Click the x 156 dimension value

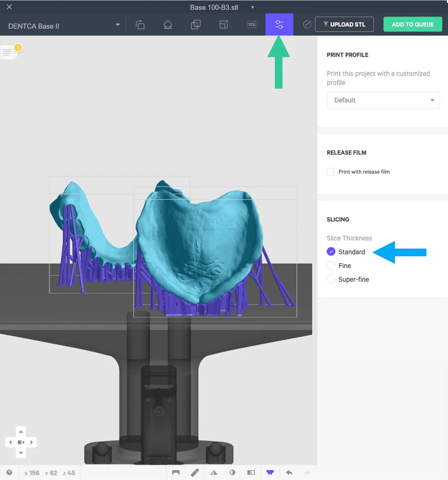pyautogui.click(x=32, y=473)
